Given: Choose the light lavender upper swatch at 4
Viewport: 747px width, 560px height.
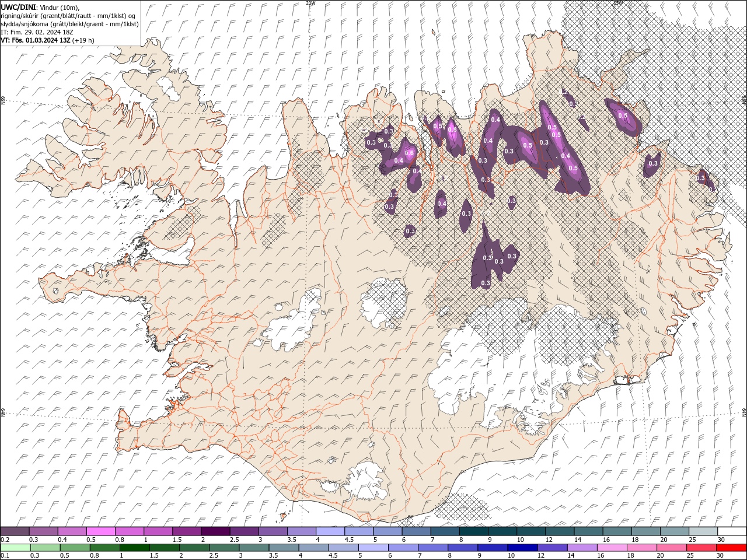Looking at the screenshot, I should pos(330,531).
